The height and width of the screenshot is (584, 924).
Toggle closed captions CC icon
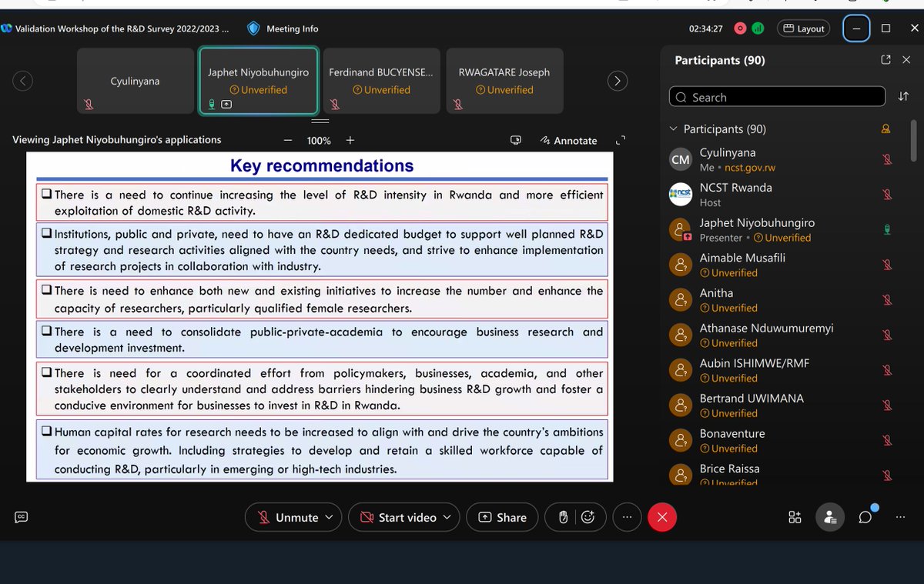22,517
